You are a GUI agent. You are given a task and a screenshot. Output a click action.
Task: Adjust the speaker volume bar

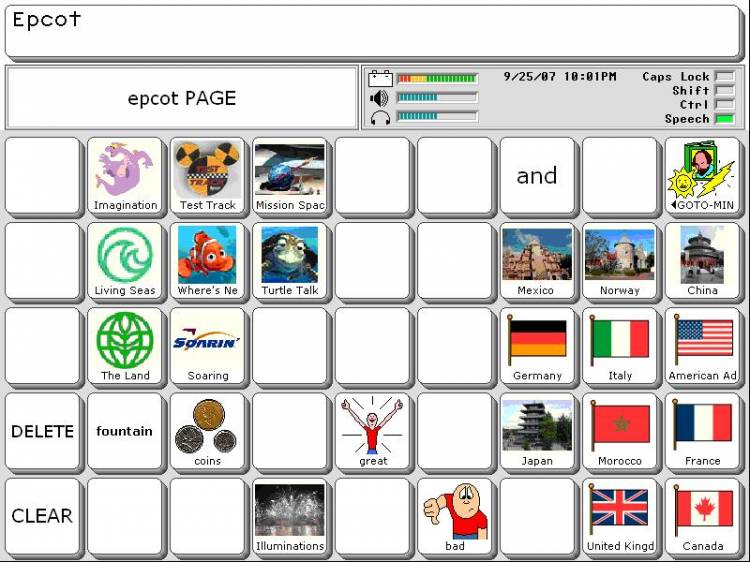pos(437,98)
